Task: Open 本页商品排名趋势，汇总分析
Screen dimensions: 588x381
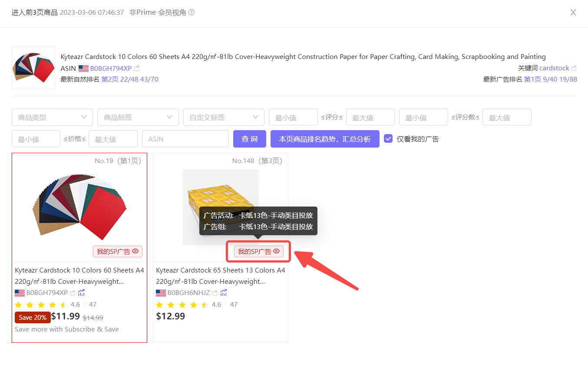Action: 324,138
